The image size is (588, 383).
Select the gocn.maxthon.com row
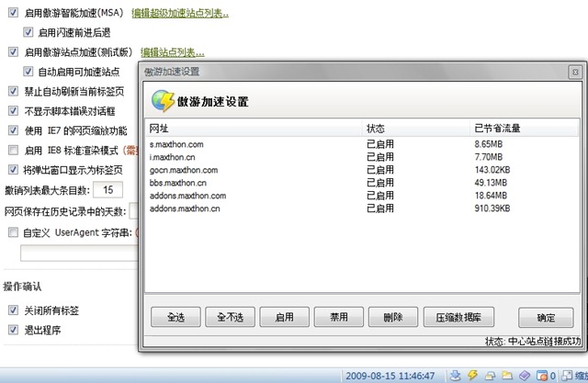(x=361, y=170)
